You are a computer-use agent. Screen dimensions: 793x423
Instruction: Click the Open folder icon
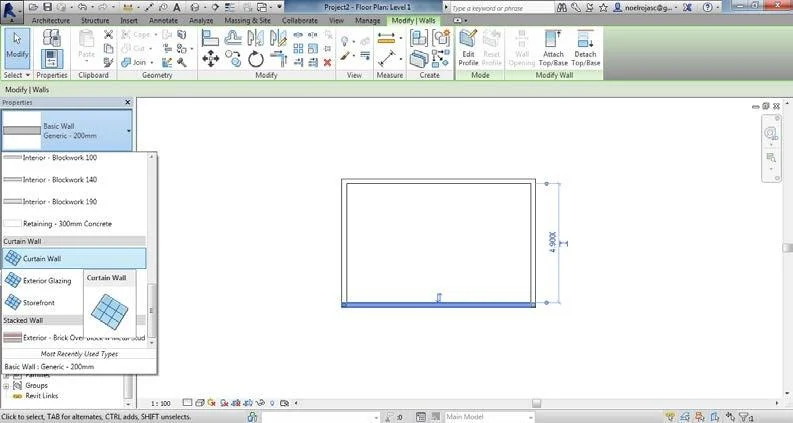click(33, 7)
